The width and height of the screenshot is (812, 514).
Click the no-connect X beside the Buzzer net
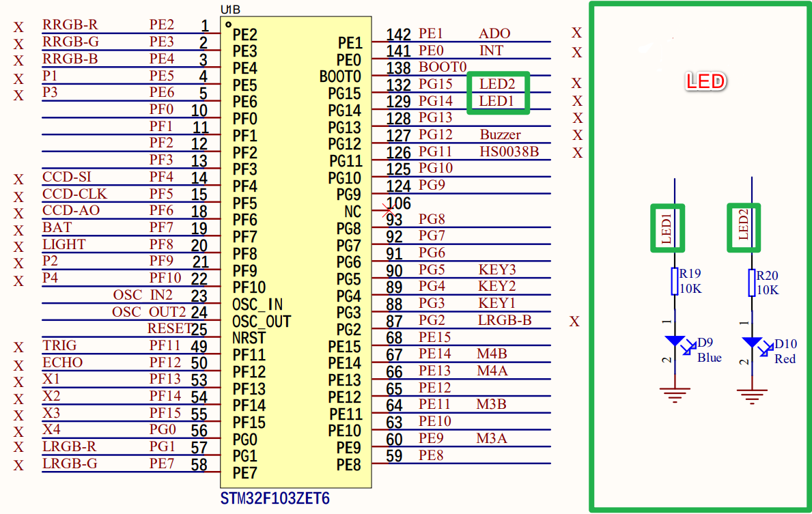click(x=577, y=135)
